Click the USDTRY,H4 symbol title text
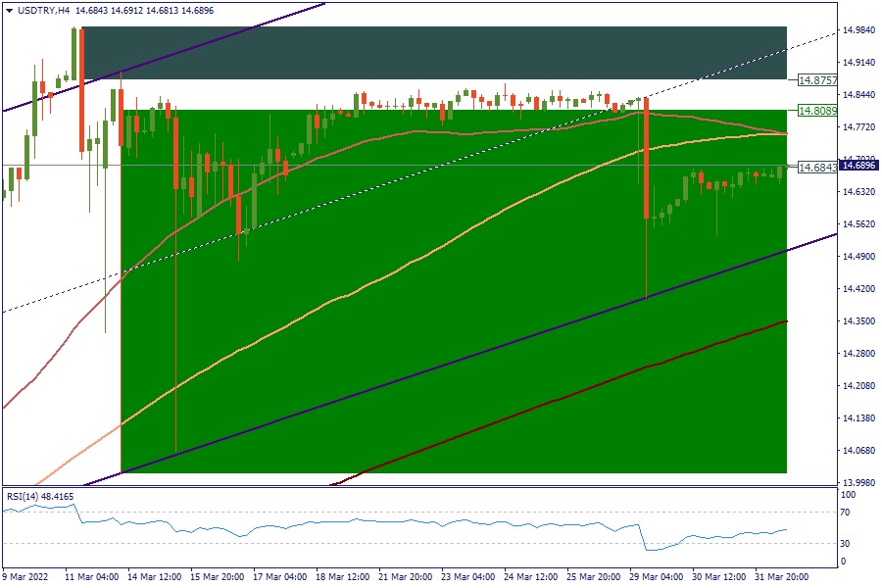The image size is (882, 588). pyautogui.click(x=43, y=10)
